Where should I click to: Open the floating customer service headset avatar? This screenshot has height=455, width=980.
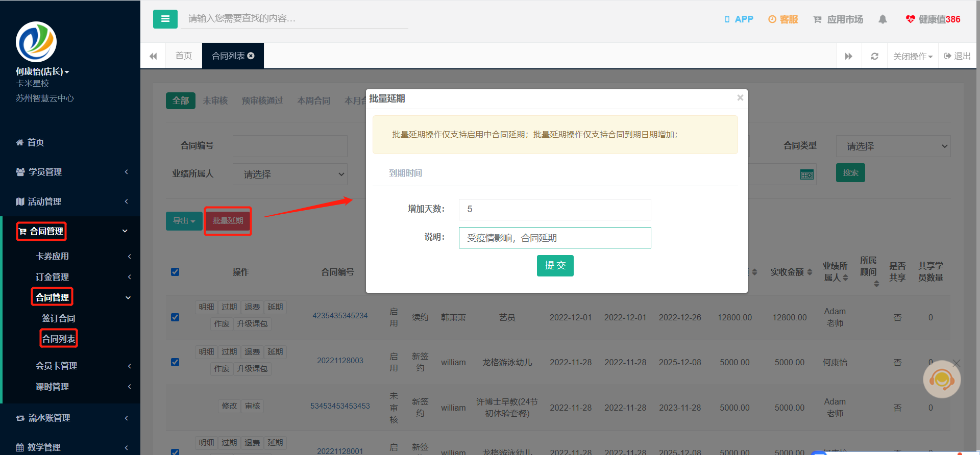pos(942,380)
